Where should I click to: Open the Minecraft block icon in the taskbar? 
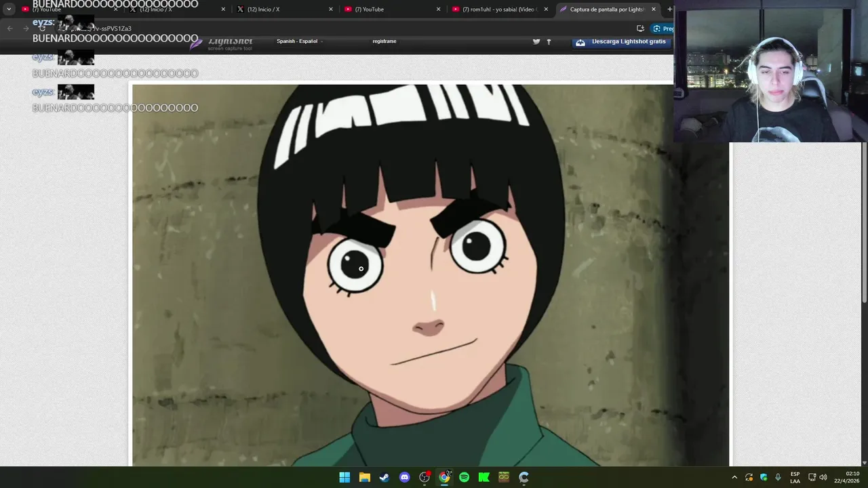pos(504,477)
